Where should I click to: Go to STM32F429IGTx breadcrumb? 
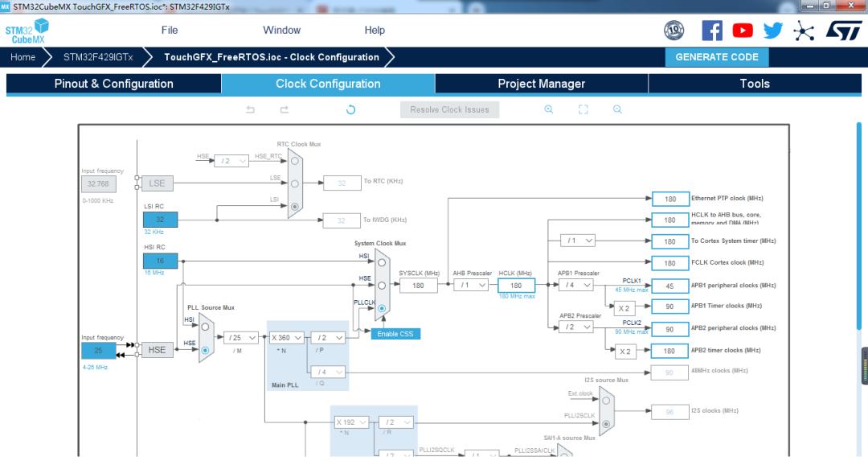point(98,57)
